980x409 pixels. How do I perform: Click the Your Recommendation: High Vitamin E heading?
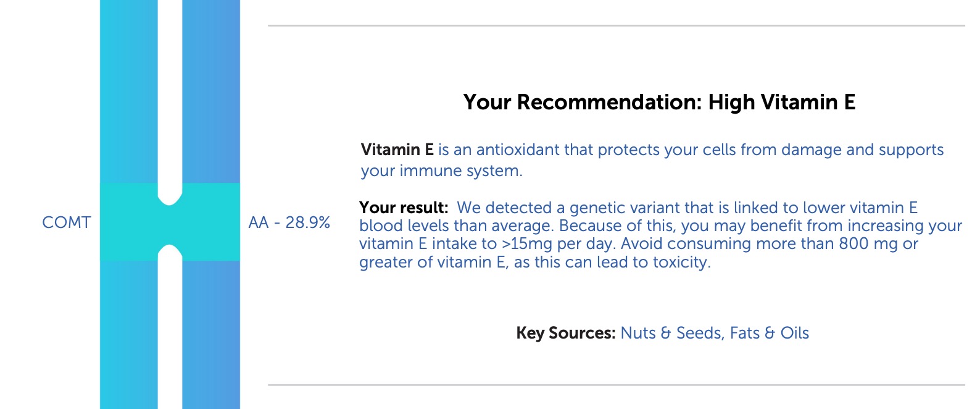(659, 103)
